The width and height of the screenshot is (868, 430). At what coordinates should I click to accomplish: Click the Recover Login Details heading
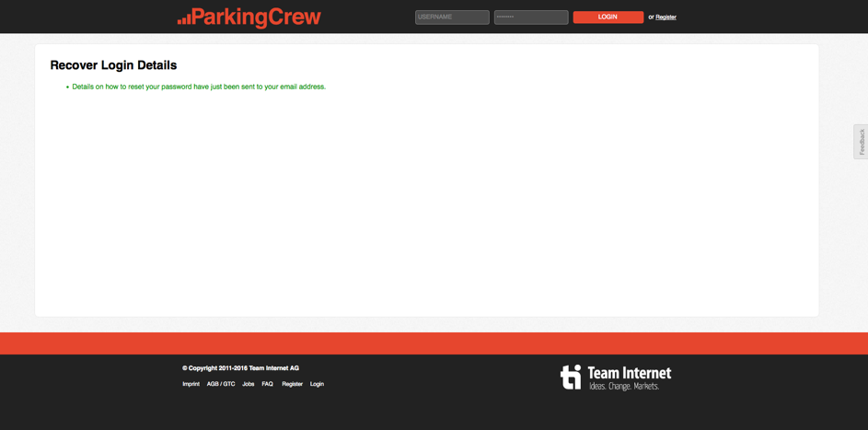pyautogui.click(x=113, y=65)
